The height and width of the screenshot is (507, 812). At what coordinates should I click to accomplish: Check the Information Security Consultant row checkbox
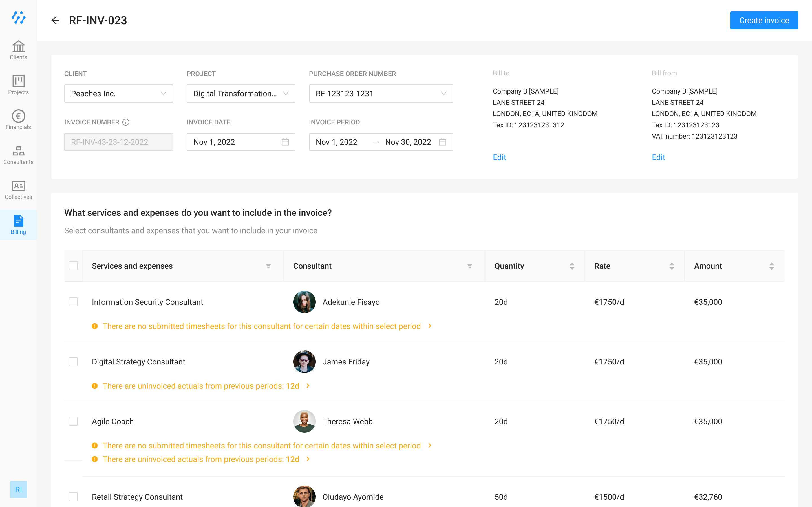pos(73,302)
